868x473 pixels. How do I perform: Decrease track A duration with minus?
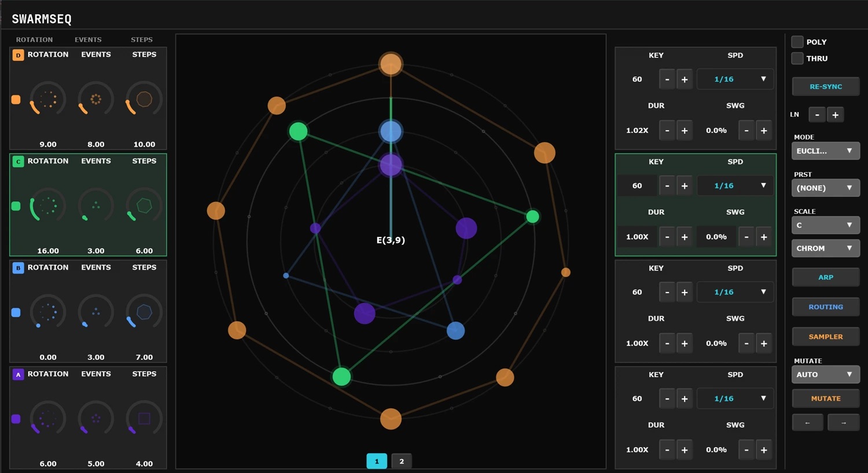(x=667, y=450)
